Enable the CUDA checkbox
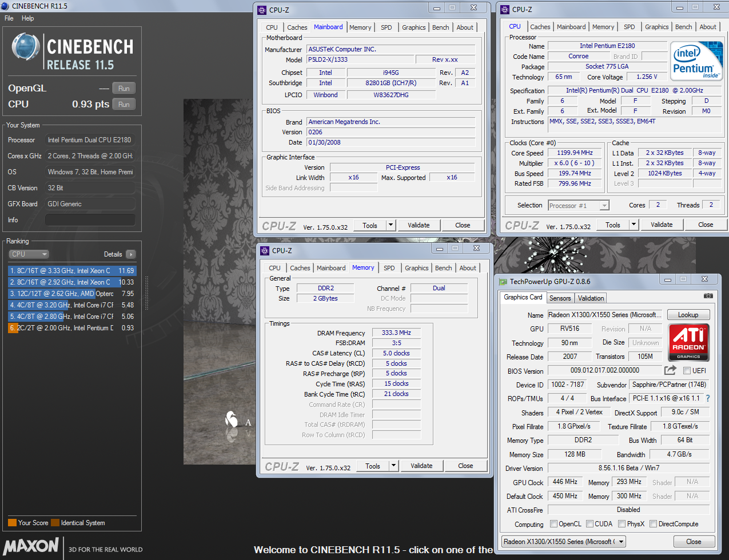The image size is (729, 560). (x=589, y=523)
